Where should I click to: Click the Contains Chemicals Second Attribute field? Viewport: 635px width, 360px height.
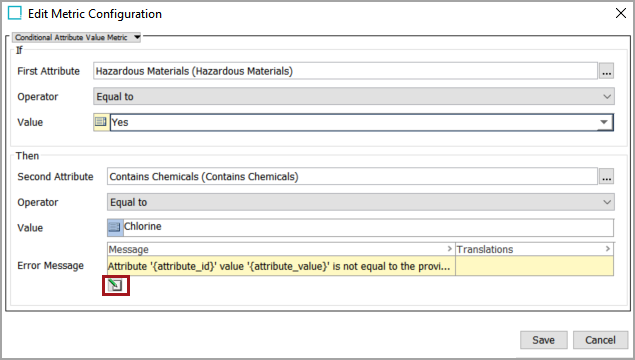tap(352, 177)
